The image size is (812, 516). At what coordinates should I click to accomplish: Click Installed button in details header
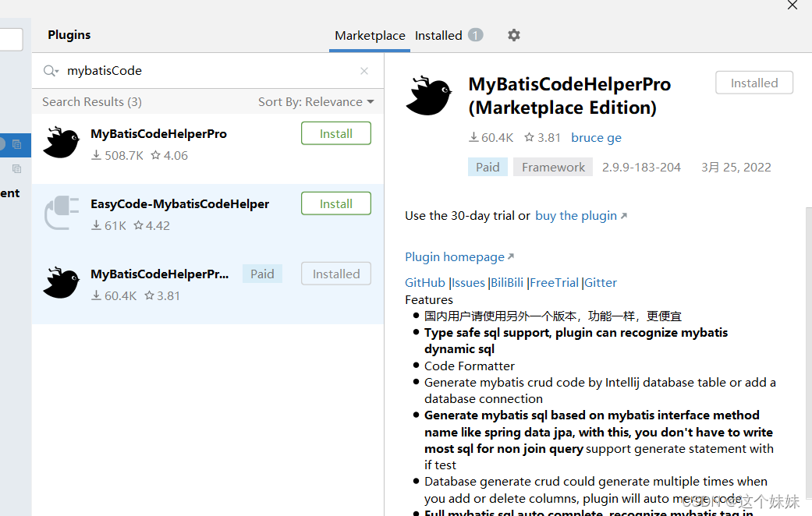pos(754,83)
